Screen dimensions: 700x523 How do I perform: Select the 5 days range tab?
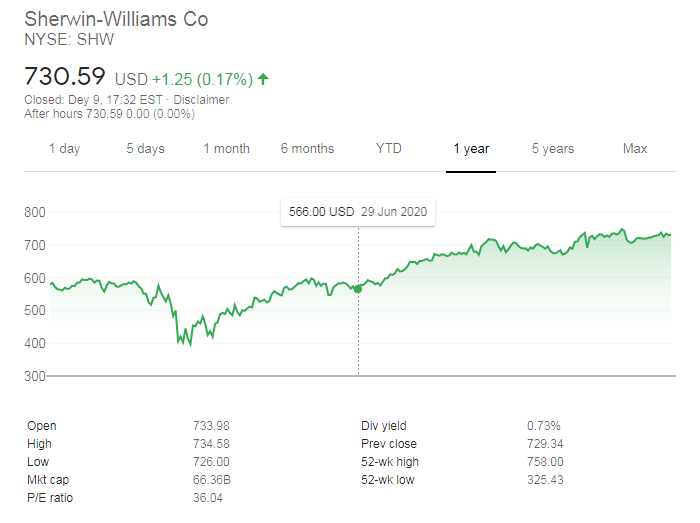coord(145,149)
